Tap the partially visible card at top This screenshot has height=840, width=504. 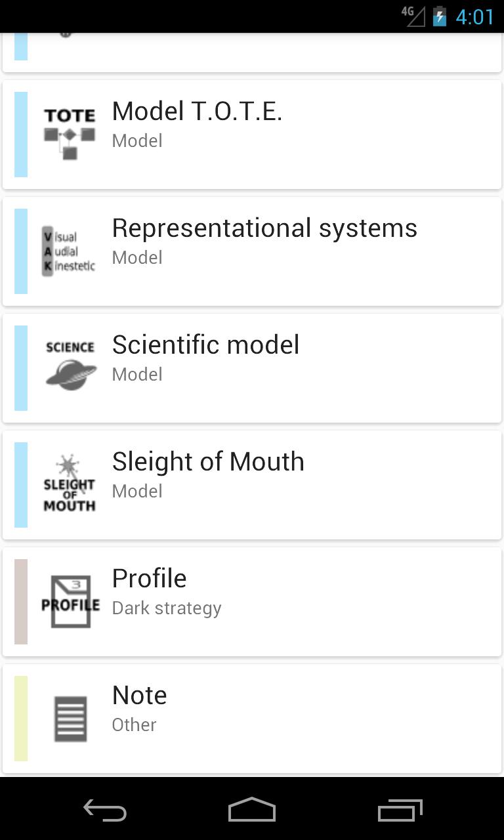(252, 51)
